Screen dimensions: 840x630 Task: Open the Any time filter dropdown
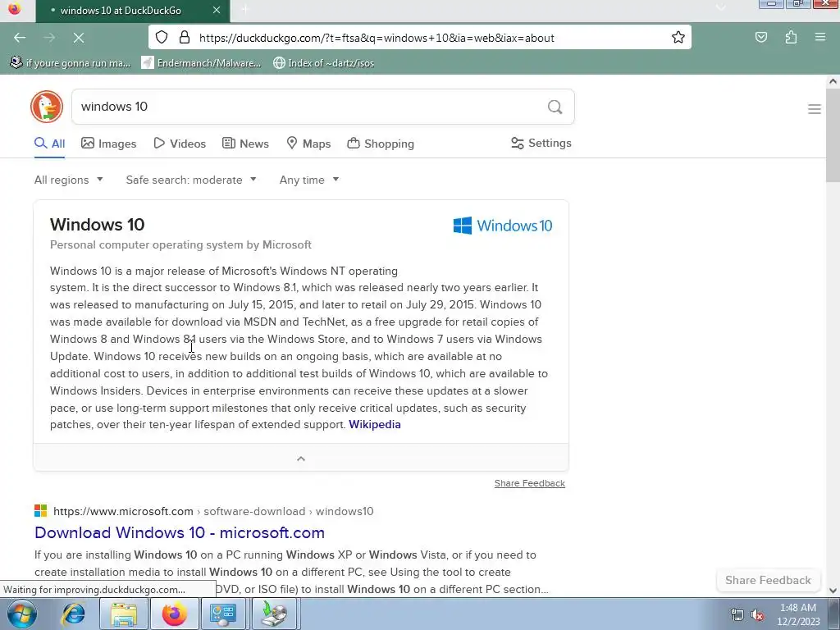click(x=309, y=180)
